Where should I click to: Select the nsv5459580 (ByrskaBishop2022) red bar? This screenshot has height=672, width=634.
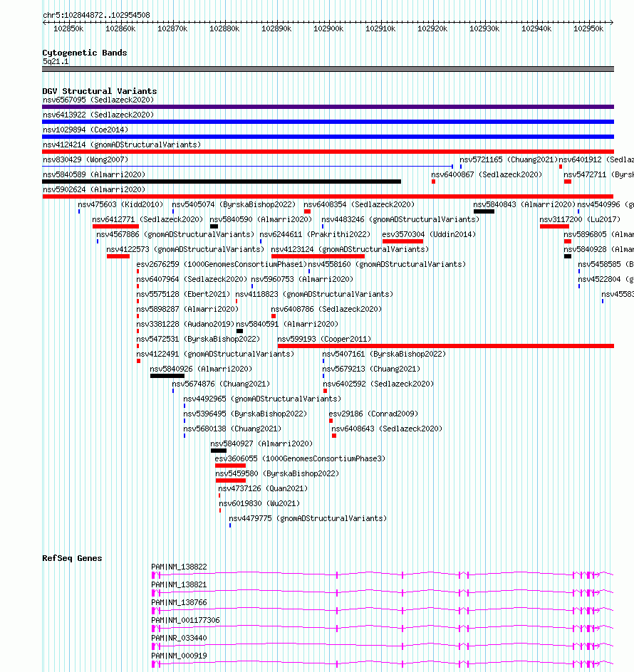point(230,481)
